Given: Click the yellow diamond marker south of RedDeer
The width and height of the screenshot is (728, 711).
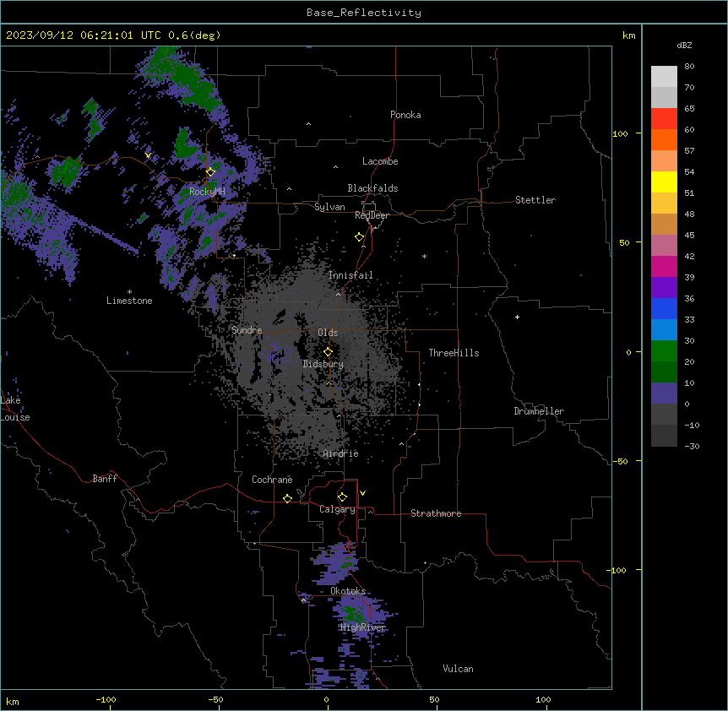Looking at the screenshot, I should 360,237.
